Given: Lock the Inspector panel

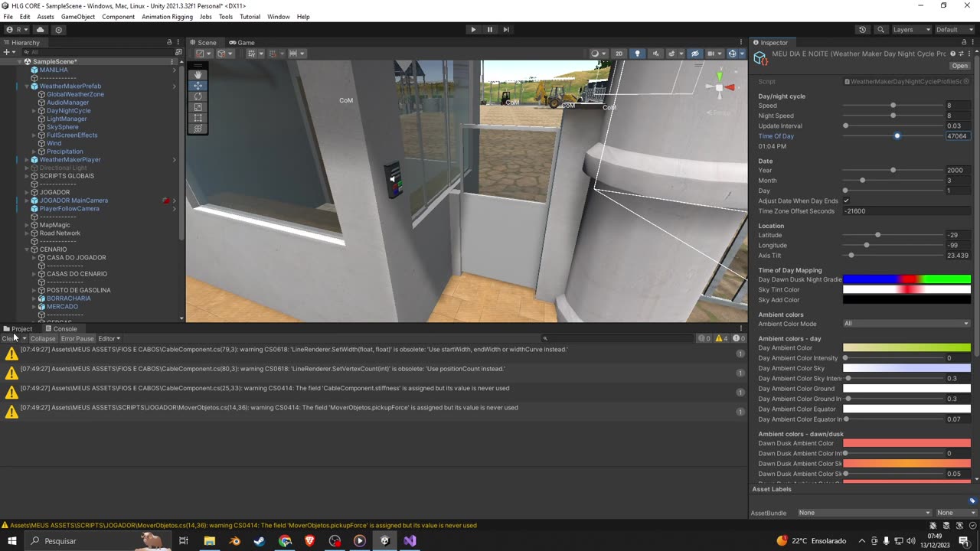Looking at the screenshot, I should point(963,42).
